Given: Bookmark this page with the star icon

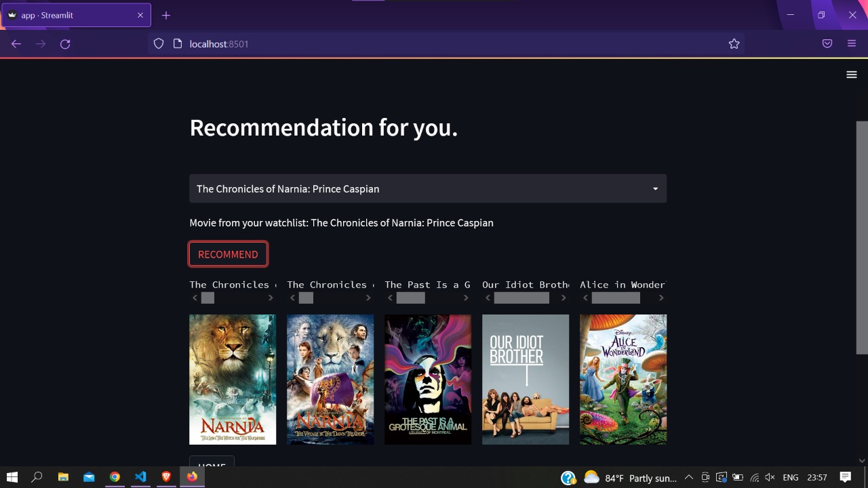Looking at the screenshot, I should coord(734,44).
